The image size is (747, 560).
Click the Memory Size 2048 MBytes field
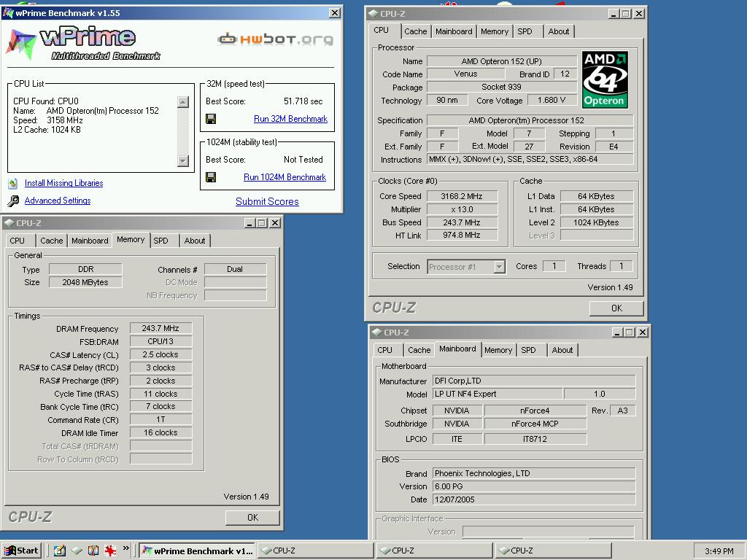pyautogui.click(x=85, y=282)
